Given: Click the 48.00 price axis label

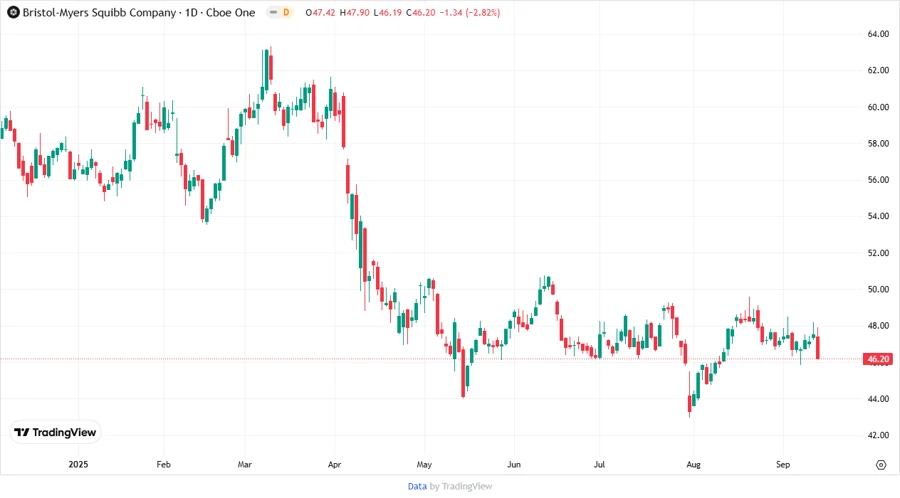Looking at the screenshot, I should (878, 326).
